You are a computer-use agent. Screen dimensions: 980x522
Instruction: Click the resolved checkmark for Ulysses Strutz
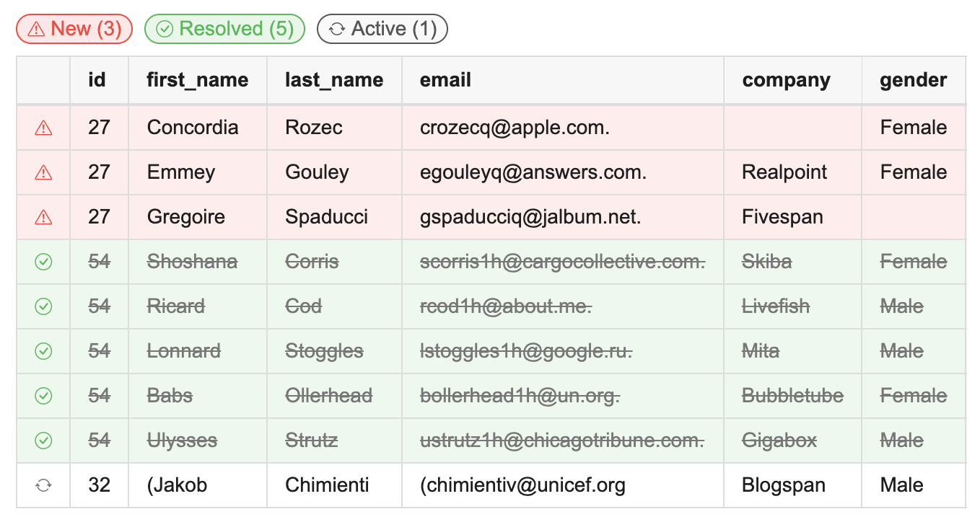click(44, 441)
